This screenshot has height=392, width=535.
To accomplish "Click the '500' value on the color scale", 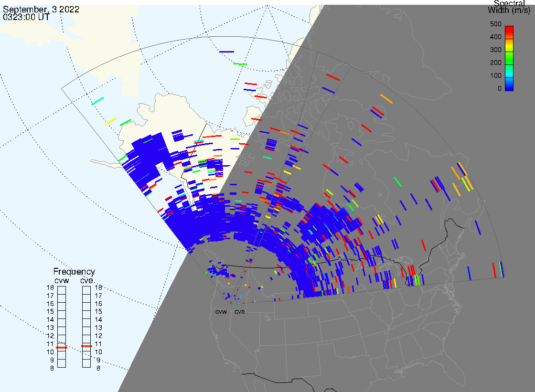I will 495,24.
